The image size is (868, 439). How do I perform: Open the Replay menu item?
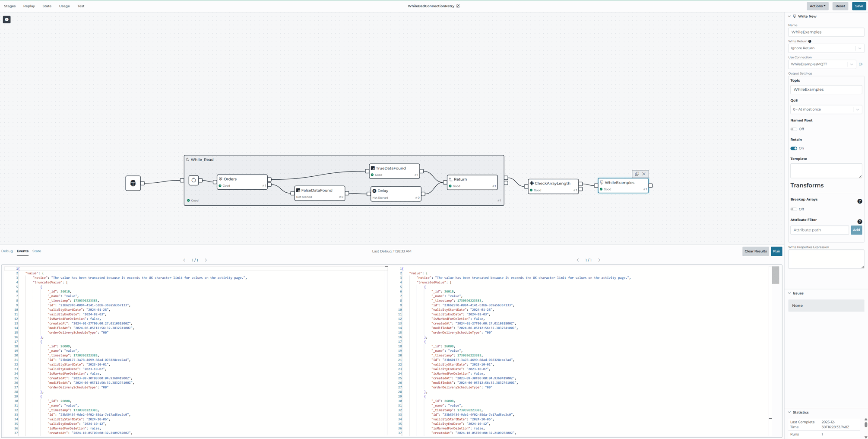tap(29, 6)
